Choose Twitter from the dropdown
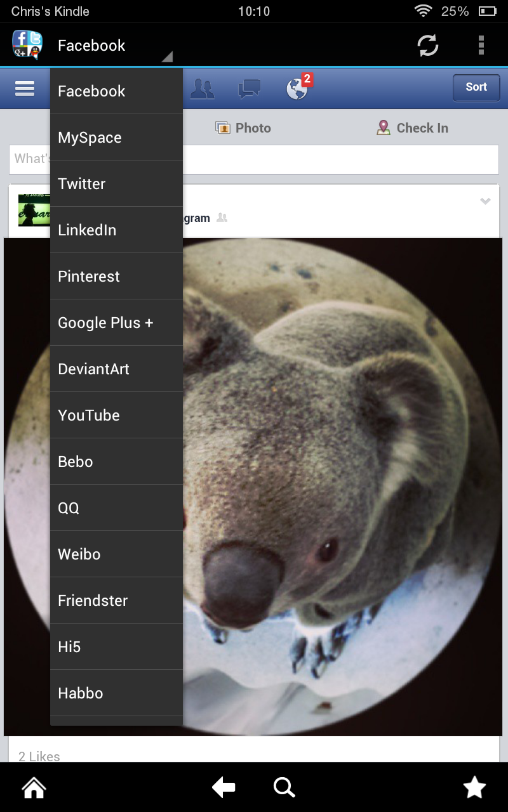508x812 pixels. (116, 184)
